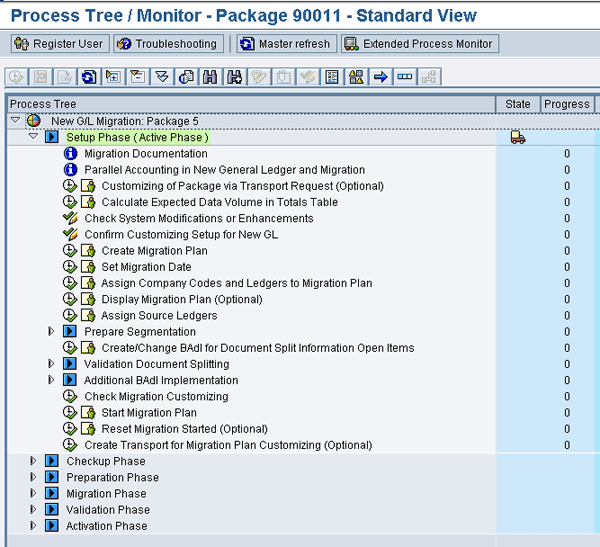Viewport: 600px width, 547px height.
Task: Expand the Prepare Segmentation node
Action: (51, 332)
